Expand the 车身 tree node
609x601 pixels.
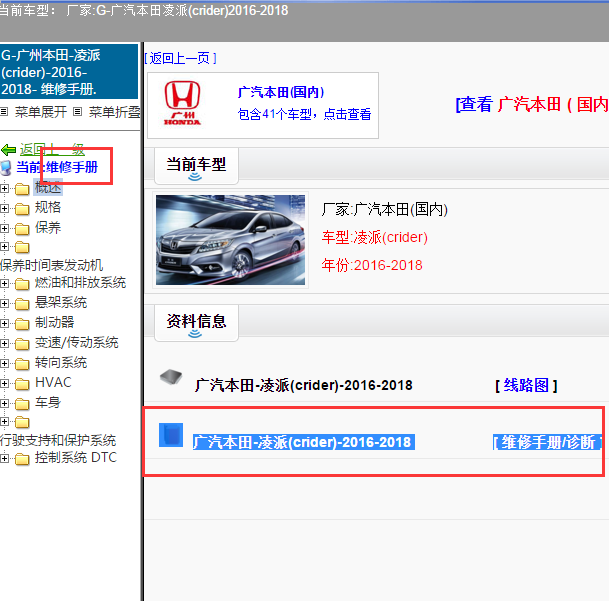[x=4, y=404]
